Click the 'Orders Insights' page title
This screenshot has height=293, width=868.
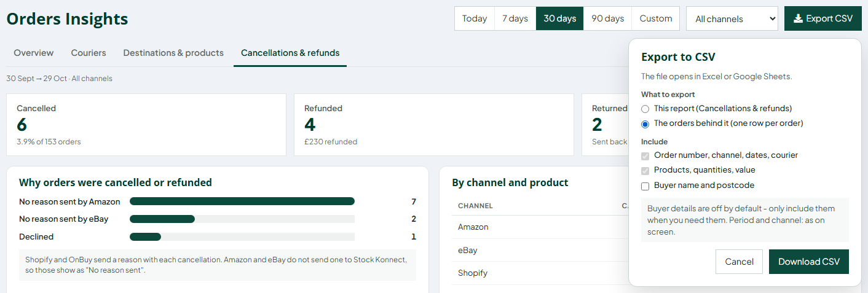click(68, 19)
